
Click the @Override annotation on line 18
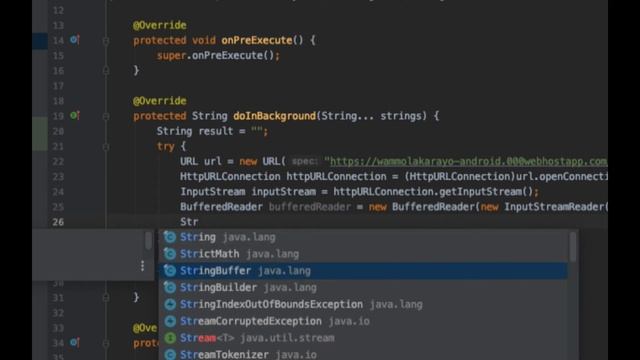tap(160, 101)
